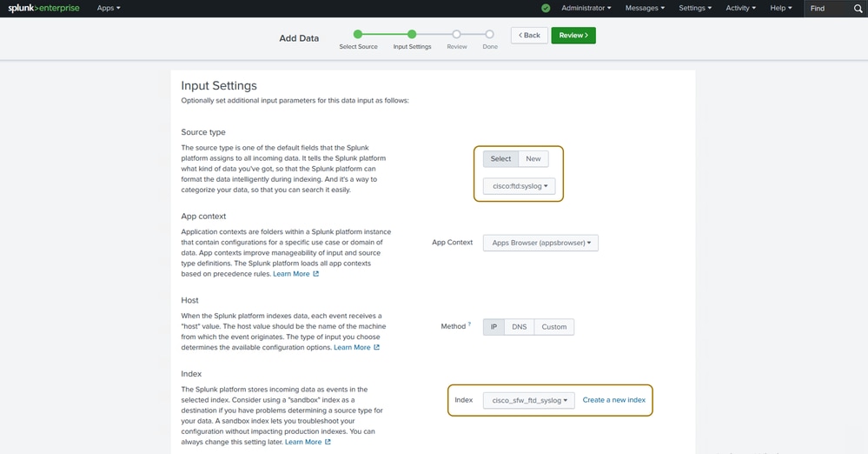Image resolution: width=868 pixels, height=454 pixels.
Task: Click the Create a new index link
Action: [x=614, y=400]
